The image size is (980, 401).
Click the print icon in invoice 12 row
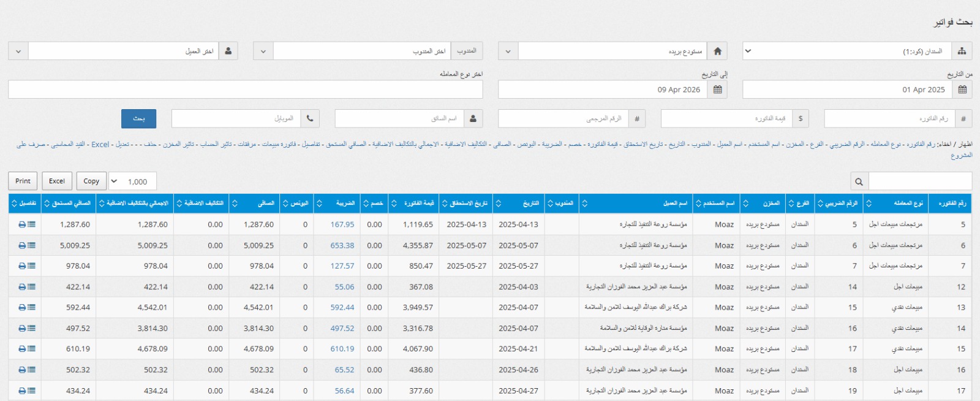pos(22,287)
